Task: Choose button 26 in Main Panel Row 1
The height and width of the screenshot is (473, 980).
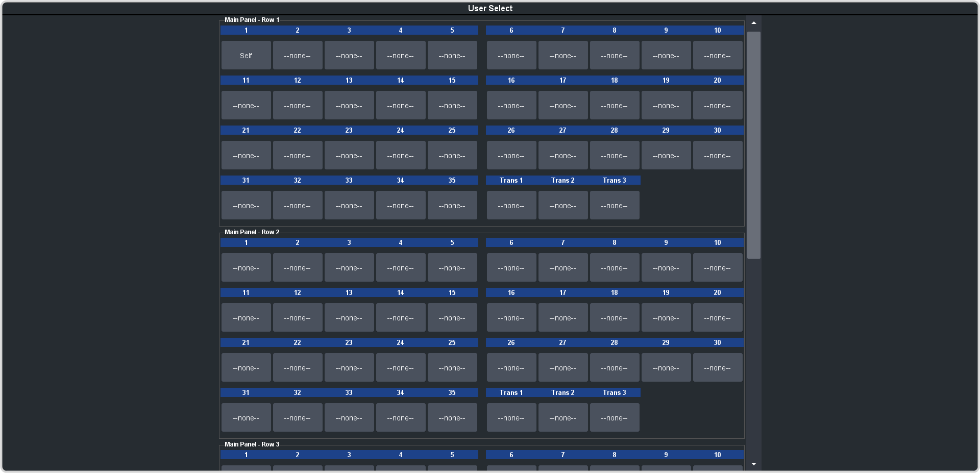Action: [x=511, y=156]
